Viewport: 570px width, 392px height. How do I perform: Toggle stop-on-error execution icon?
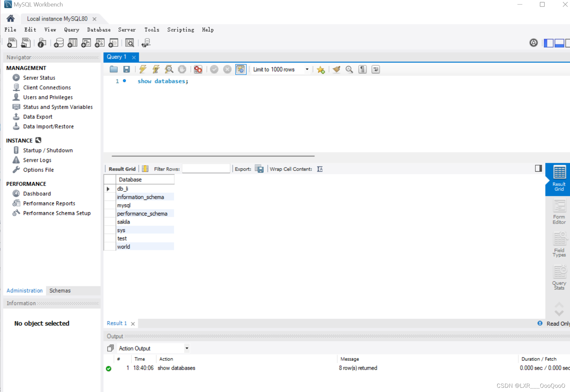click(198, 69)
